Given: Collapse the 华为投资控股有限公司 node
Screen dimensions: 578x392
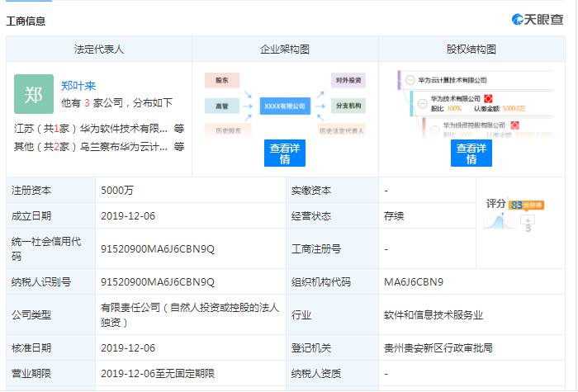Looking at the screenshot, I should tap(435, 130).
